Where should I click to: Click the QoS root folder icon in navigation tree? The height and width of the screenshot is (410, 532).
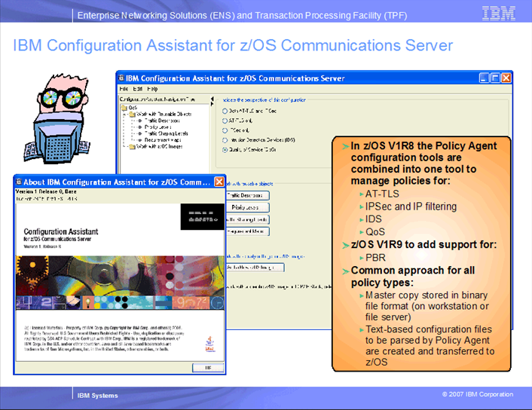point(124,108)
